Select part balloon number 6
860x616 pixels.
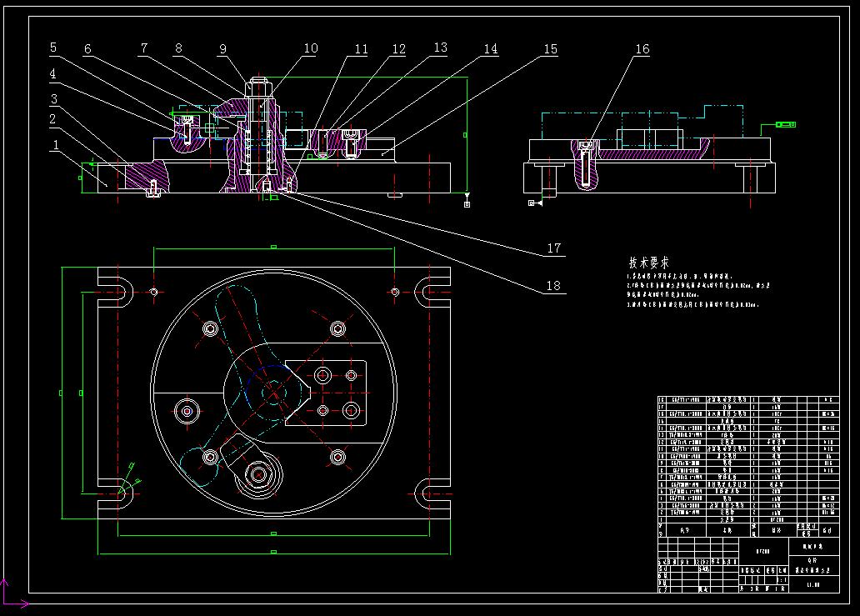pyautogui.click(x=87, y=49)
